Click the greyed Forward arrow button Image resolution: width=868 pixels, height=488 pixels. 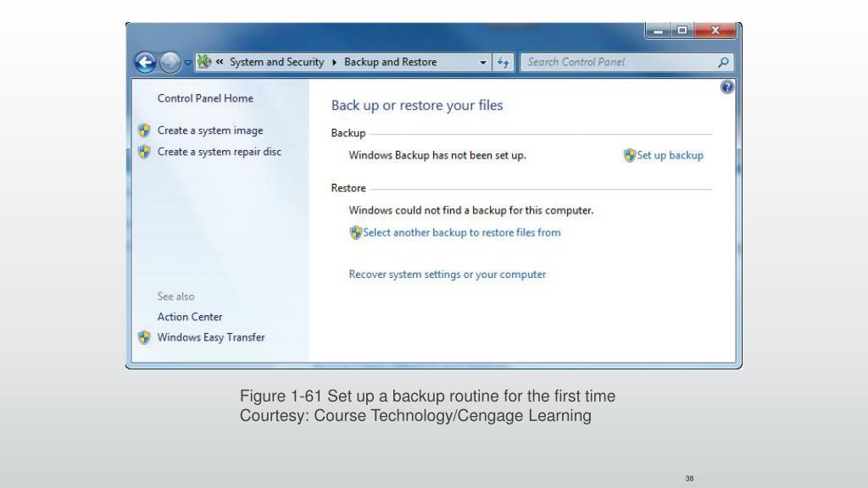(170, 63)
